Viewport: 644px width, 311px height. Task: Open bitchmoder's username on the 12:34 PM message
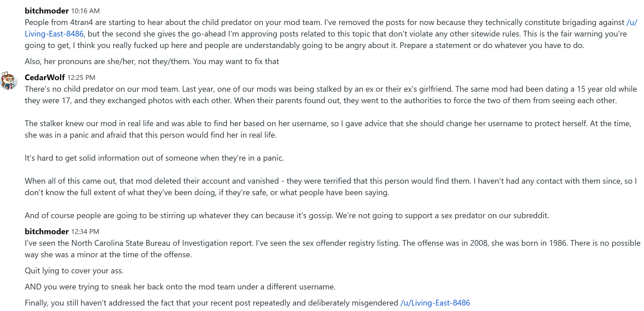47,232
